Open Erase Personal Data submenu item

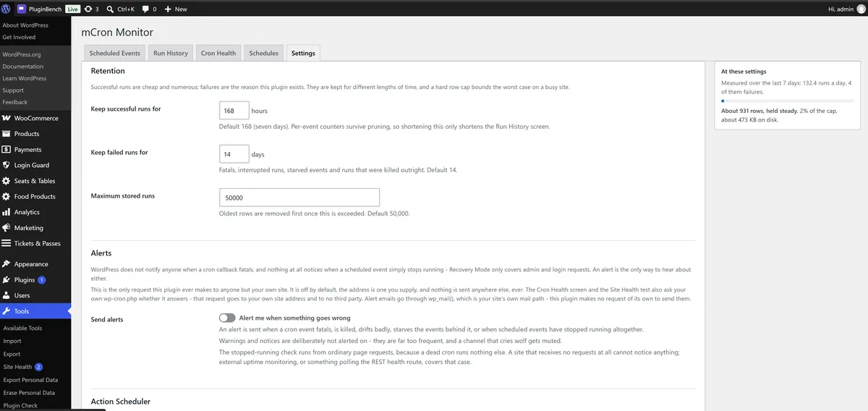click(x=29, y=393)
